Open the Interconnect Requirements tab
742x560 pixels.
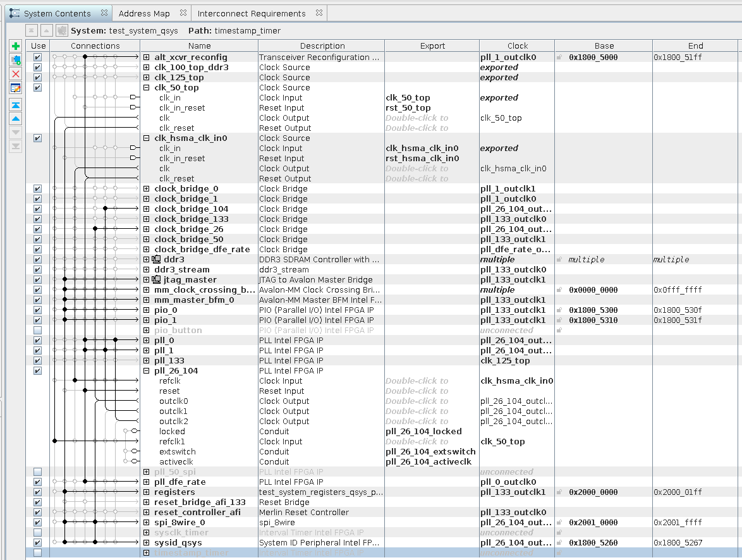(251, 13)
